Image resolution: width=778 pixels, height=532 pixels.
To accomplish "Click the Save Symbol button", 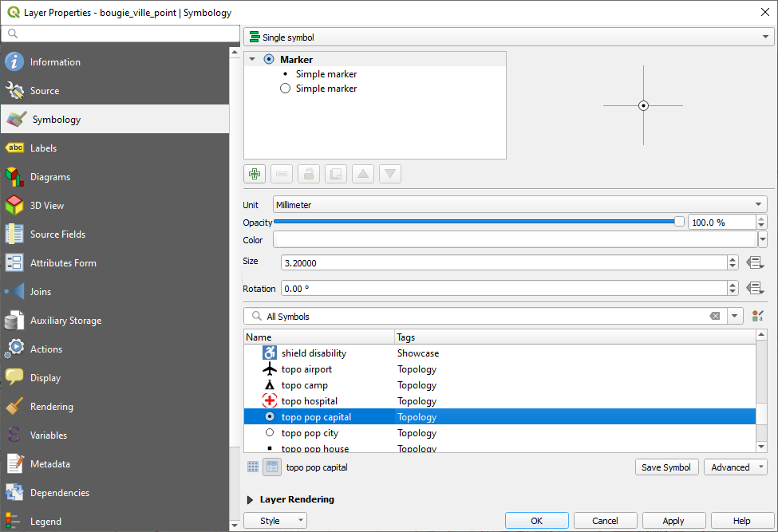I will (x=667, y=467).
